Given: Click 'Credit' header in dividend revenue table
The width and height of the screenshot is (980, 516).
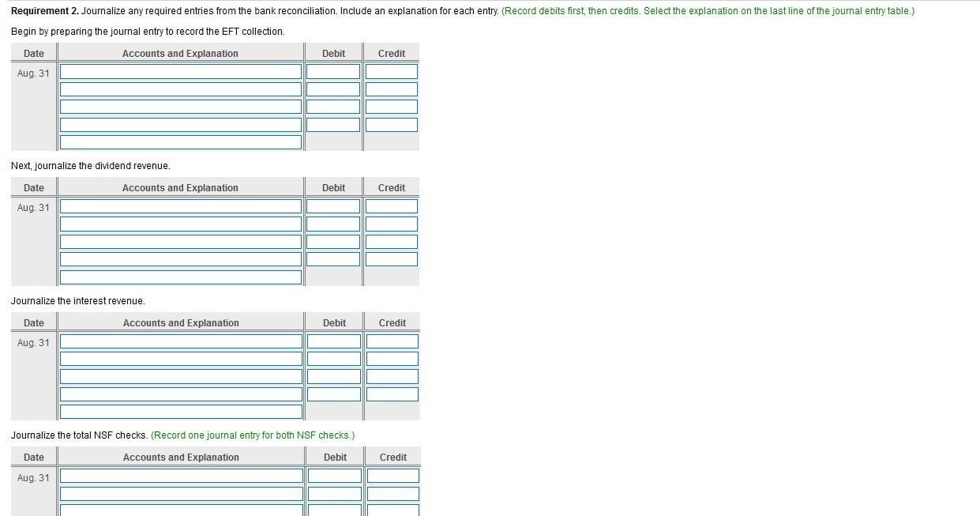Looking at the screenshot, I should 392,188.
